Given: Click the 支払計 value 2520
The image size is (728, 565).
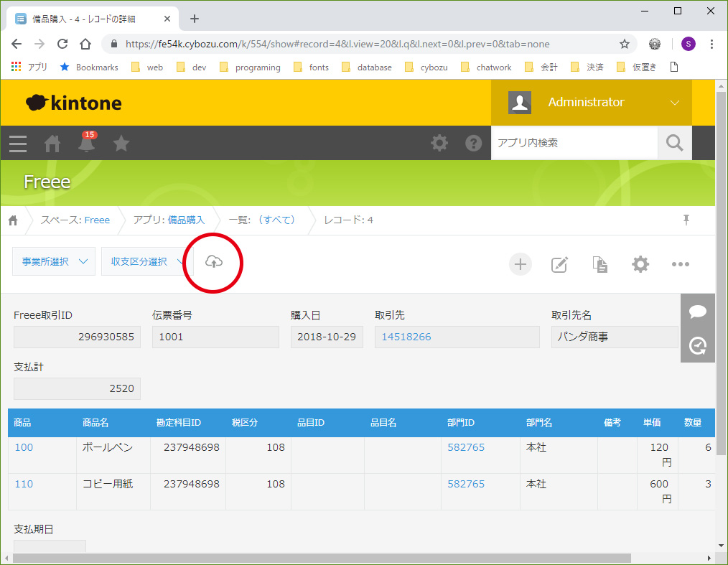Looking at the screenshot, I should click(77, 388).
